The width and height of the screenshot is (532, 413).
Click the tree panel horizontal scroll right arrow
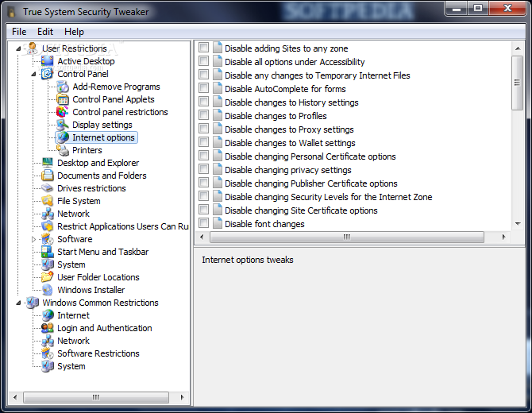183,397
